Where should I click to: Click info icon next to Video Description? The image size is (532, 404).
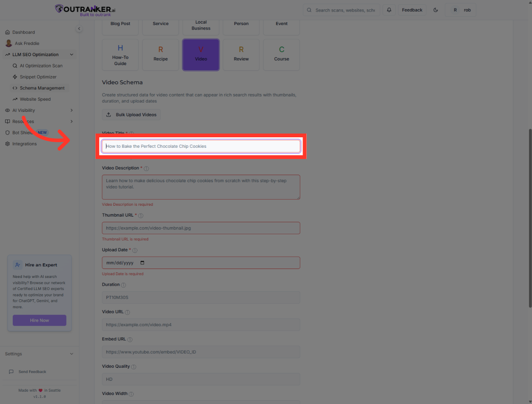[146, 169]
